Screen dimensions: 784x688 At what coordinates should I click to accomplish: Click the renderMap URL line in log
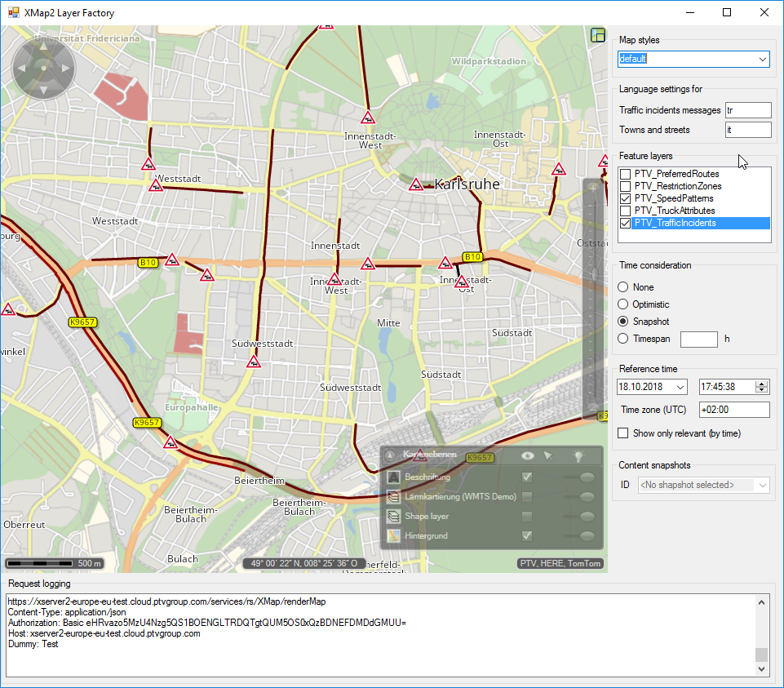pyautogui.click(x=166, y=601)
